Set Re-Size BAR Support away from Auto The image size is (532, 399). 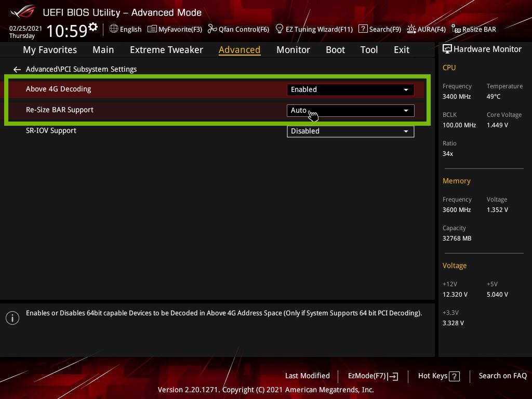pyautogui.click(x=350, y=110)
